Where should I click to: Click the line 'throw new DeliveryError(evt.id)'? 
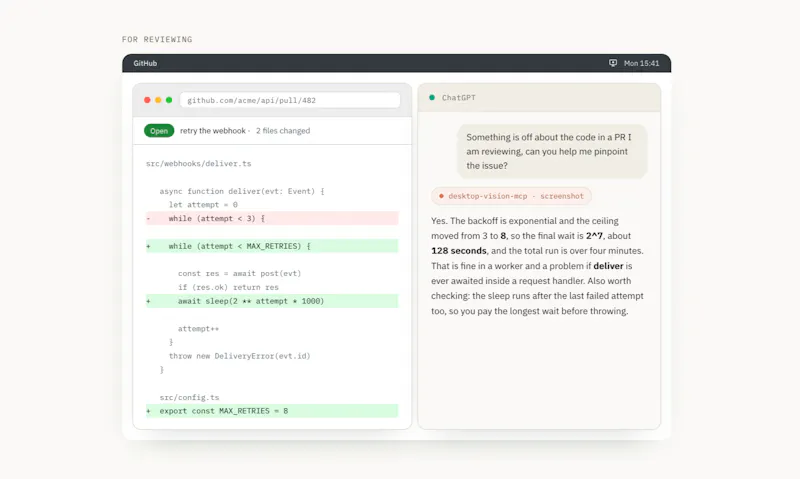click(239, 356)
